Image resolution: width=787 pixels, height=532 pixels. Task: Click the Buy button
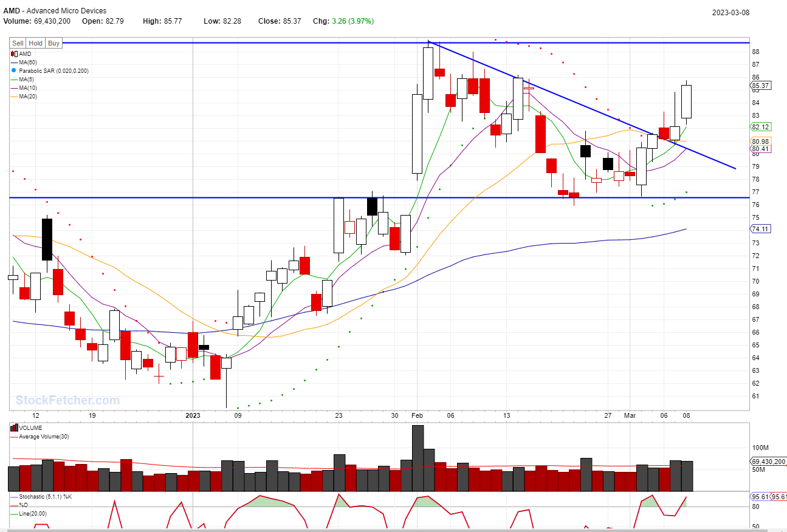click(54, 43)
